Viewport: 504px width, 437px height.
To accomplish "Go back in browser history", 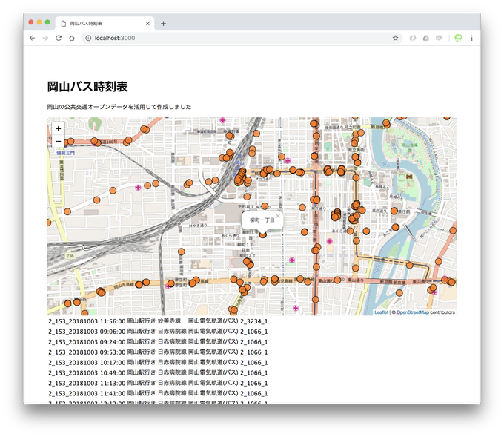I will tap(32, 38).
